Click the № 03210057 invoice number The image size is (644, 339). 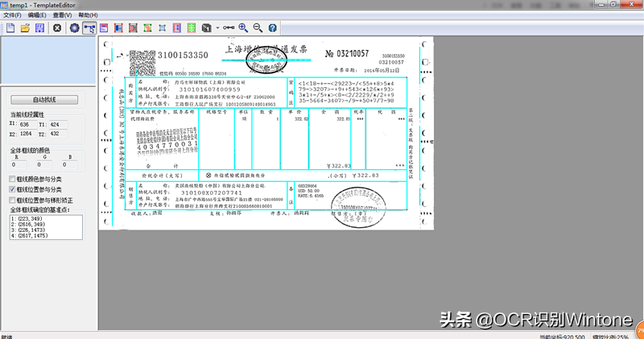(x=347, y=53)
